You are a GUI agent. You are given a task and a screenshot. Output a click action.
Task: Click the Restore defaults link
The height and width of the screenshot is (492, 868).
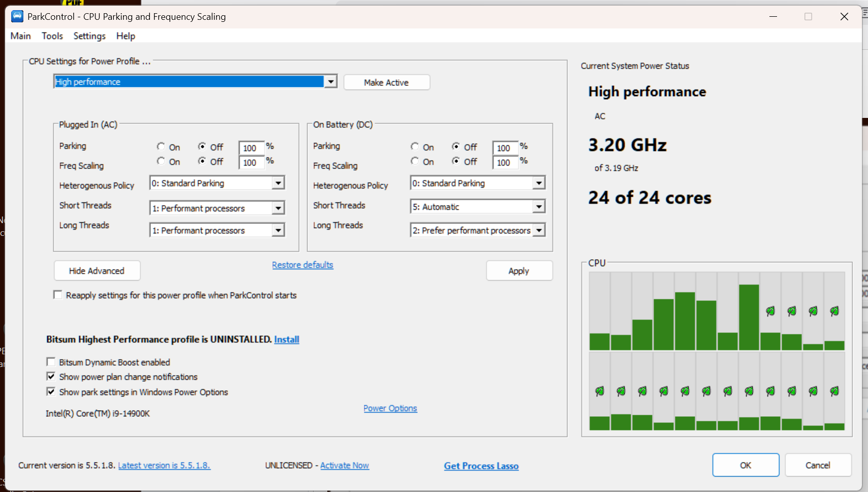(x=302, y=265)
